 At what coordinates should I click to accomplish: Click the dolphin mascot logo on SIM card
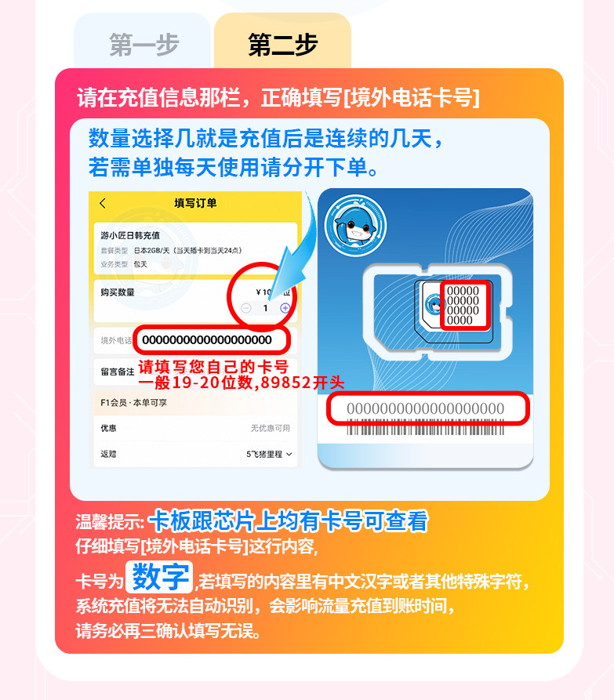(x=355, y=226)
